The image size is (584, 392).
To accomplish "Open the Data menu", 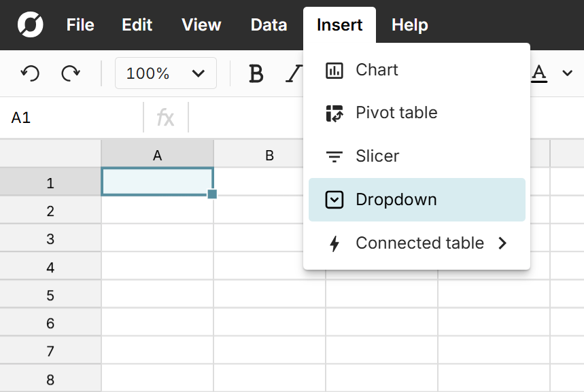I will tap(269, 25).
